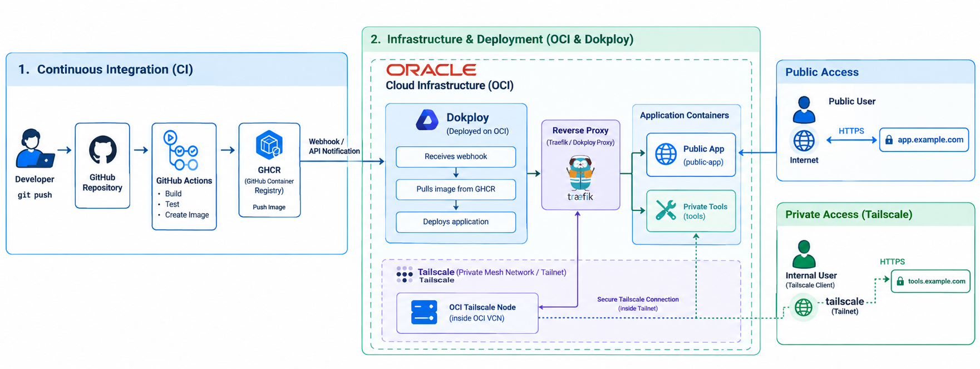Click the git push text
This screenshot has height=369, width=980.
point(35,195)
